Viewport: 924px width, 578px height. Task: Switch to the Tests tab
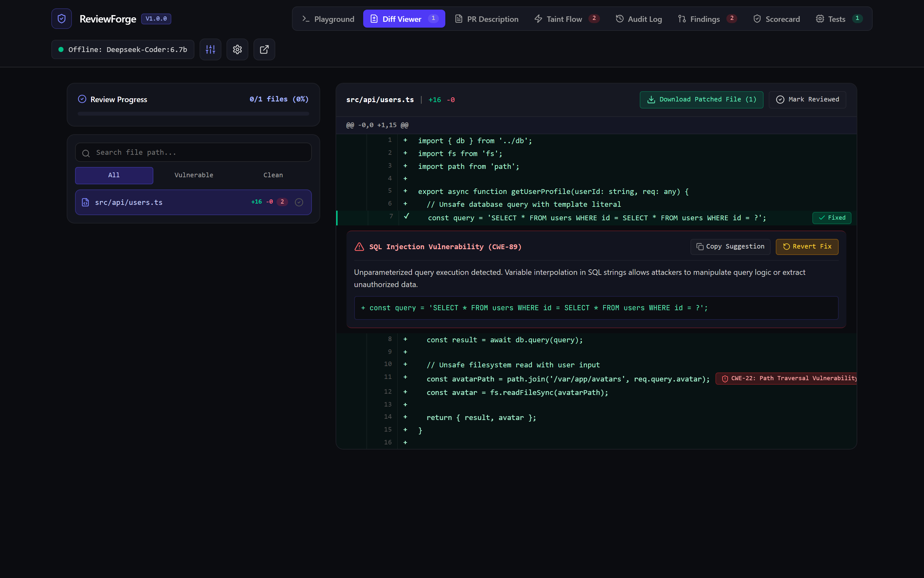tap(839, 19)
